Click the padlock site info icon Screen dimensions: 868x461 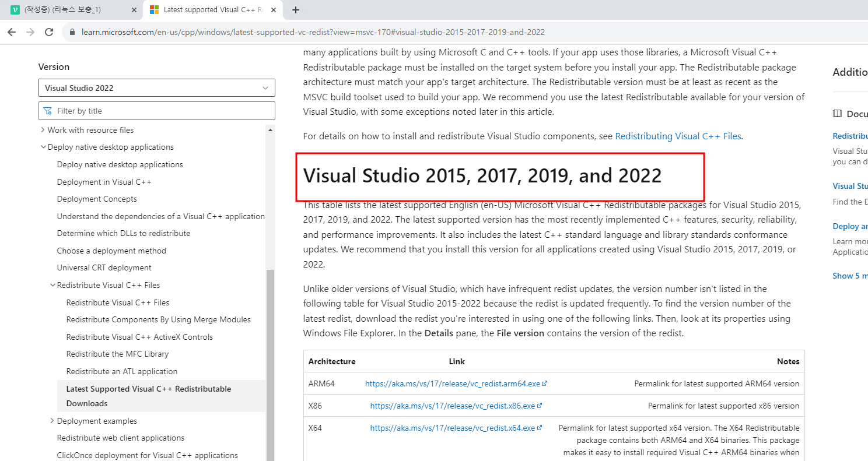[x=72, y=32]
